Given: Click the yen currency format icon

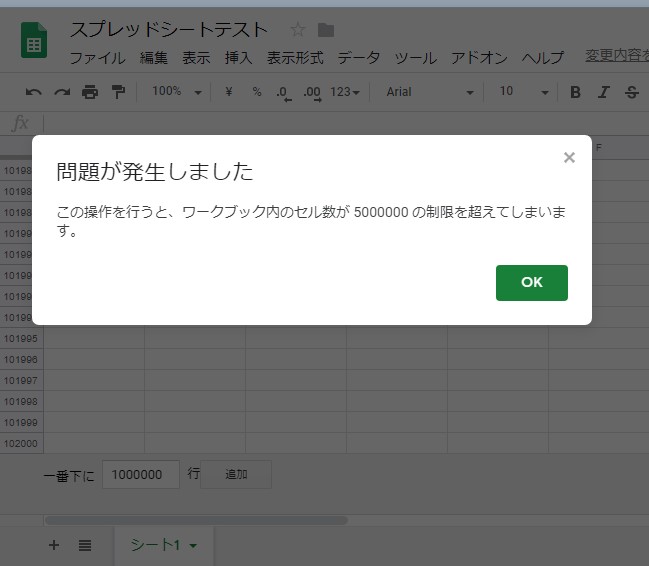Looking at the screenshot, I should [229, 92].
